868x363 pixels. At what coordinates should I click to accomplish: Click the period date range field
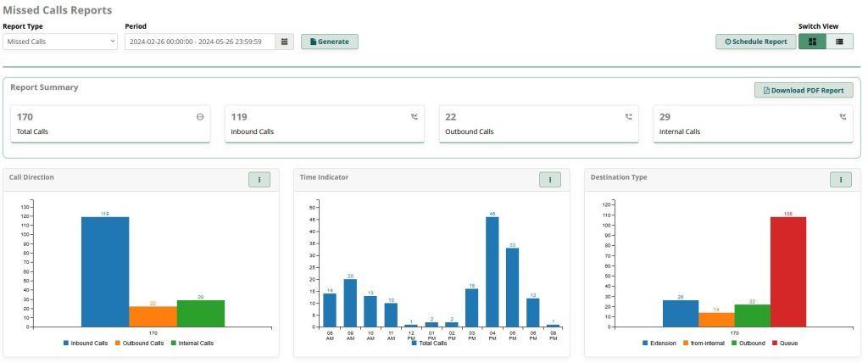coord(199,42)
